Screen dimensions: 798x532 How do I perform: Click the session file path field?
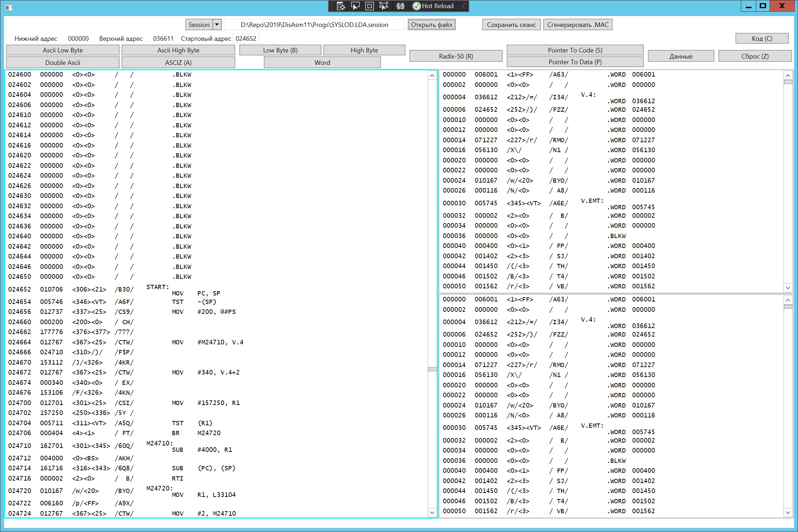[x=314, y=24]
